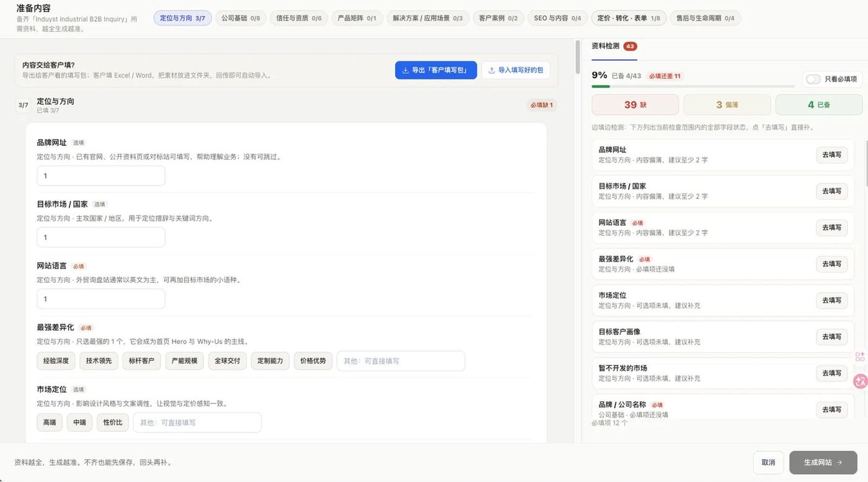Click 去填写 for 市场定位 row
Screen dimensions: 868x482
point(832,300)
